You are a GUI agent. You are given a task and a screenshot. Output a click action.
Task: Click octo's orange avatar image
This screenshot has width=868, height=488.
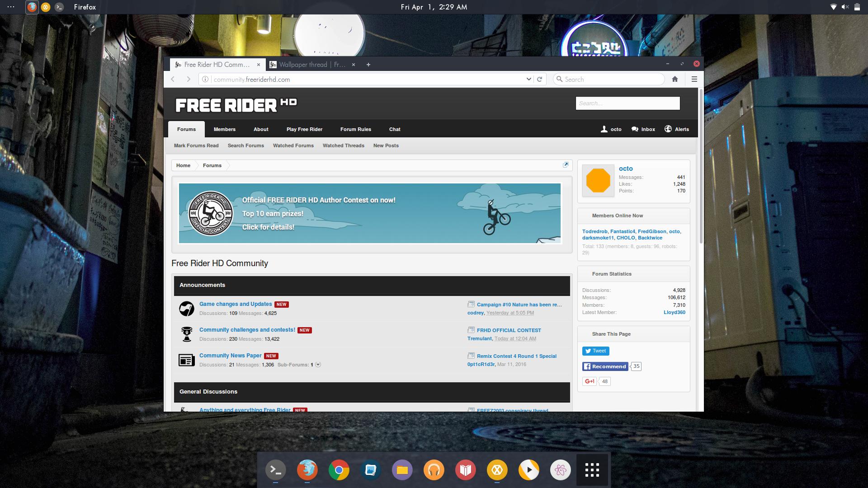pos(598,180)
